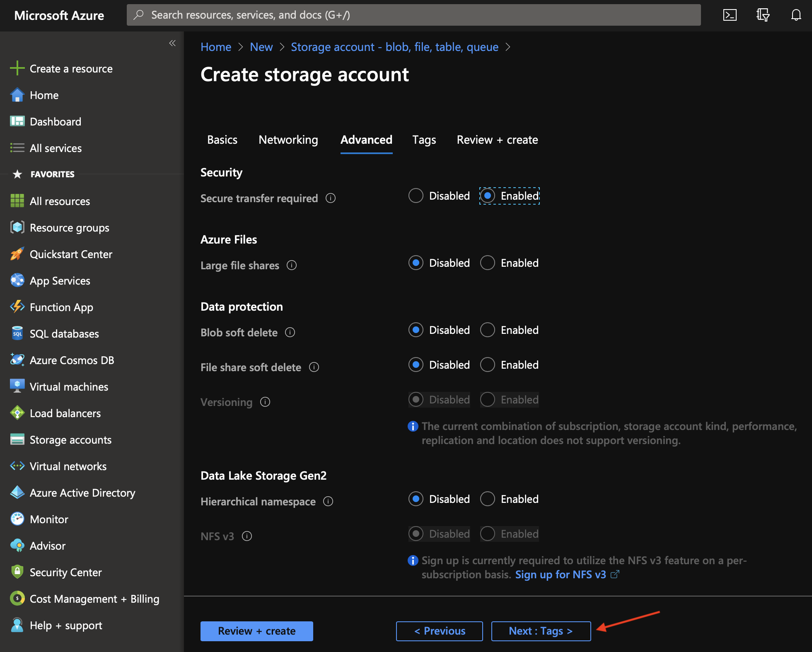
Task: Switch to the Basics tab
Action: point(222,140)
